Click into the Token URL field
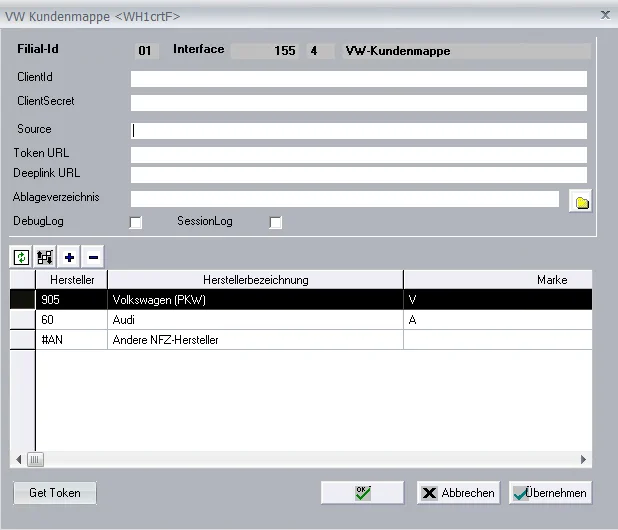Screen dimensions: 618x530 coord(359,155)
